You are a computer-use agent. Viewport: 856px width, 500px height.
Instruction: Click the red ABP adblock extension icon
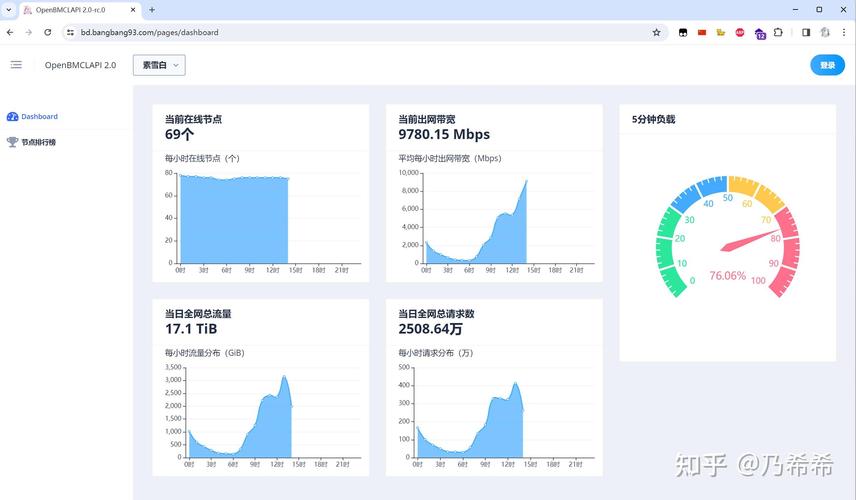tap(740, 32)
